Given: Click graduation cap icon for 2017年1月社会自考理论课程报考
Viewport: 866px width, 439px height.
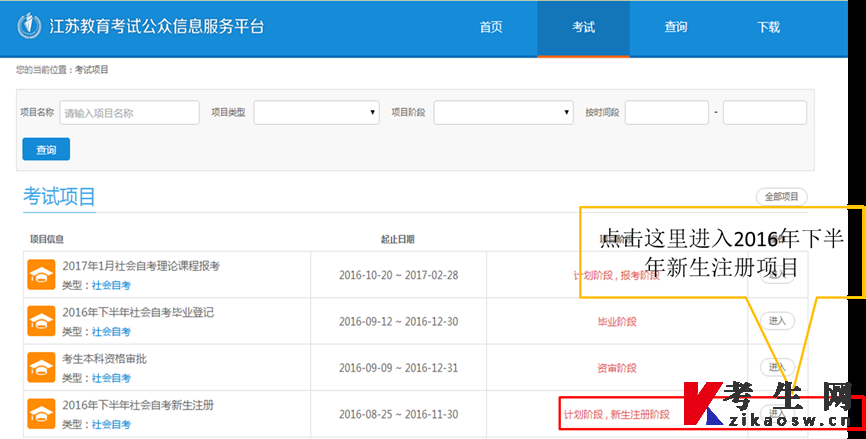Looking at the screenshot, I should coord(41,274).
